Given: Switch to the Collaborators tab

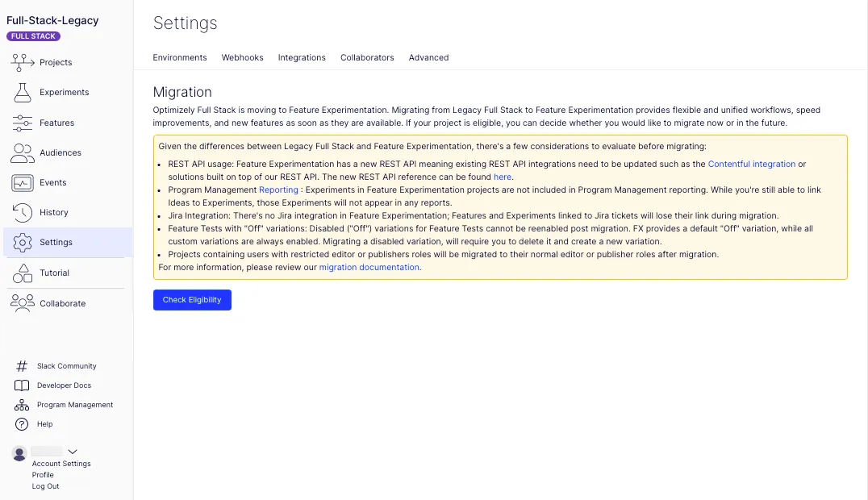Looking at the screenshot, I should pyautogui.click(x=367, y=57).
